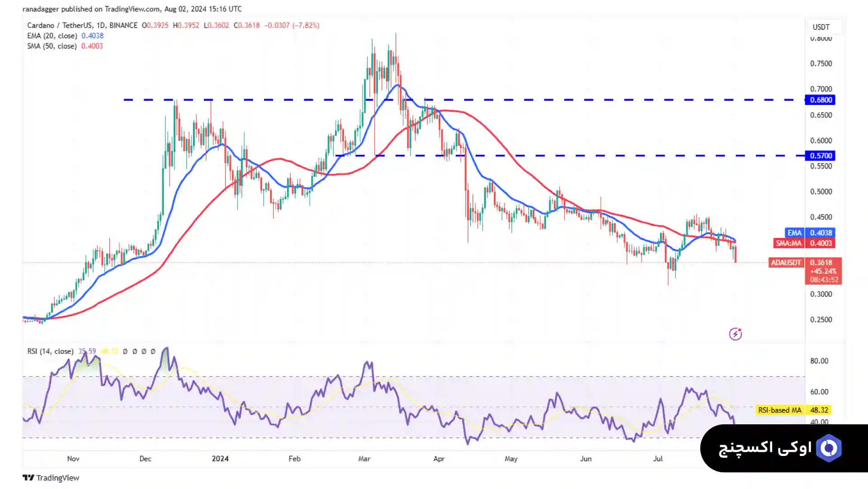Click the OK Exchange hexagon logo
Viewport: 868px width, 489px height.
pos(829,448)
